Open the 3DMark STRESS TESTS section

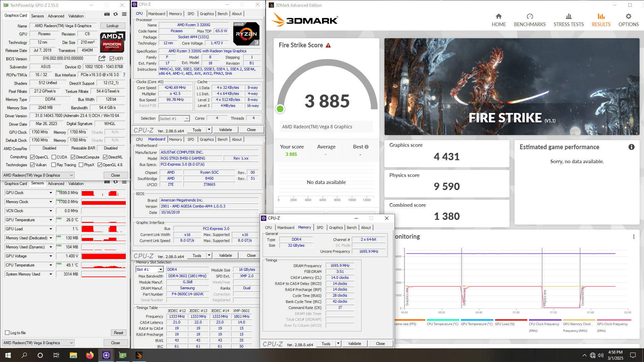pyautogui.click(x=569, y=20)
